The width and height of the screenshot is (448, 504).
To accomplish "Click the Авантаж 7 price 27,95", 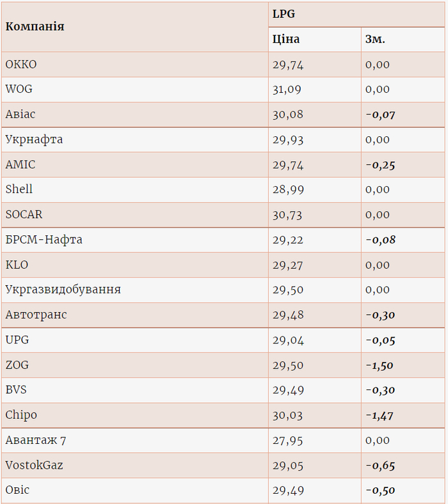I will [x=287, y=440].
